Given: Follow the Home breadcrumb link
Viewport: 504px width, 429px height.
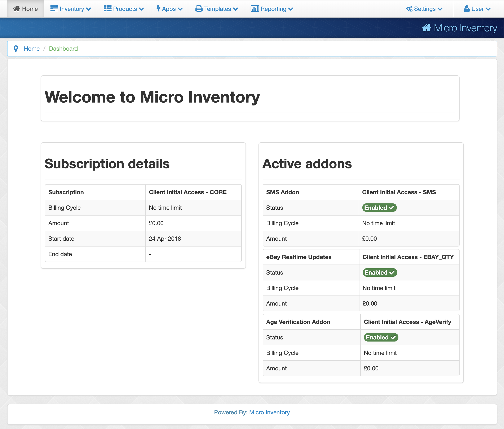Looking at the screenshot, I should click(32, 49).
